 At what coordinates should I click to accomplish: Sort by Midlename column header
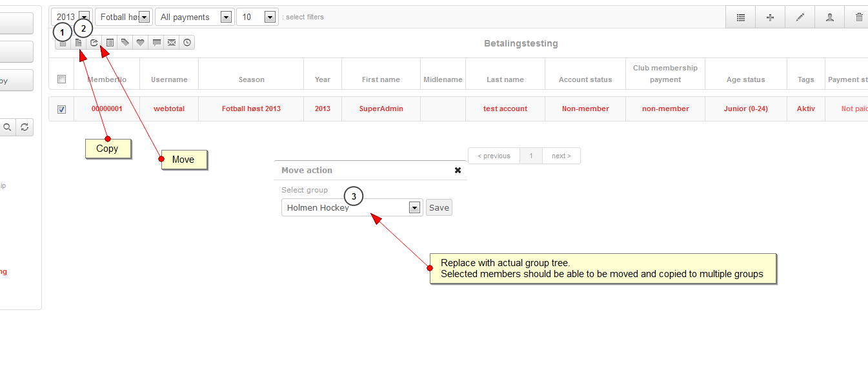tap(443, 79)
